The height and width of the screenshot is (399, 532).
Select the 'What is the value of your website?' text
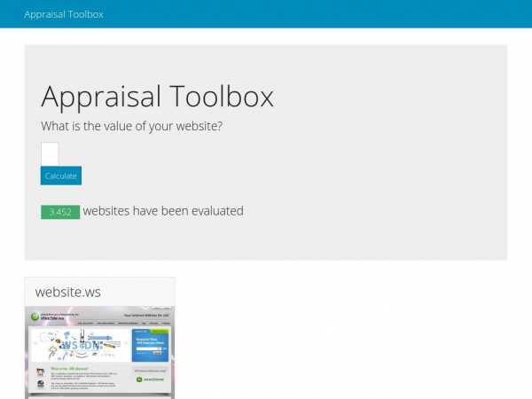tap(131, 126)
